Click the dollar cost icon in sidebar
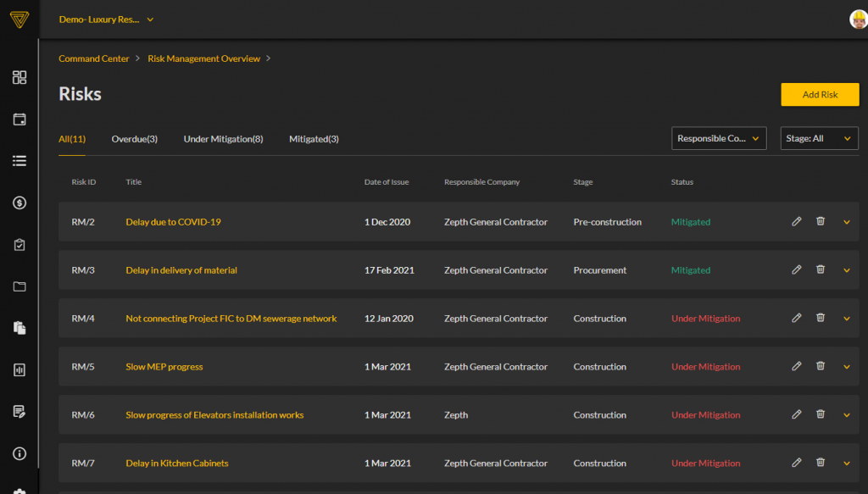Viewport: 868px width, 494px height. pyautogui.click(x=19, y=203)
